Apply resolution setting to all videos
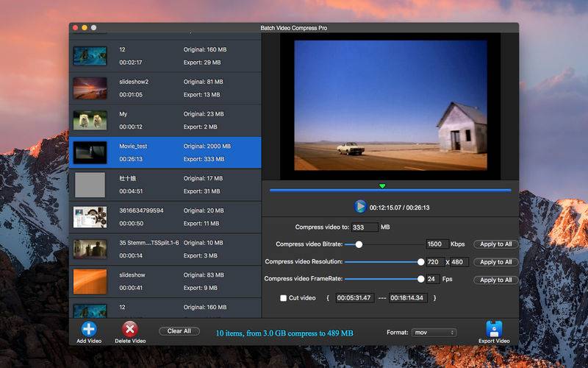This screenshot has width=588, height=368. pos(495,262)
